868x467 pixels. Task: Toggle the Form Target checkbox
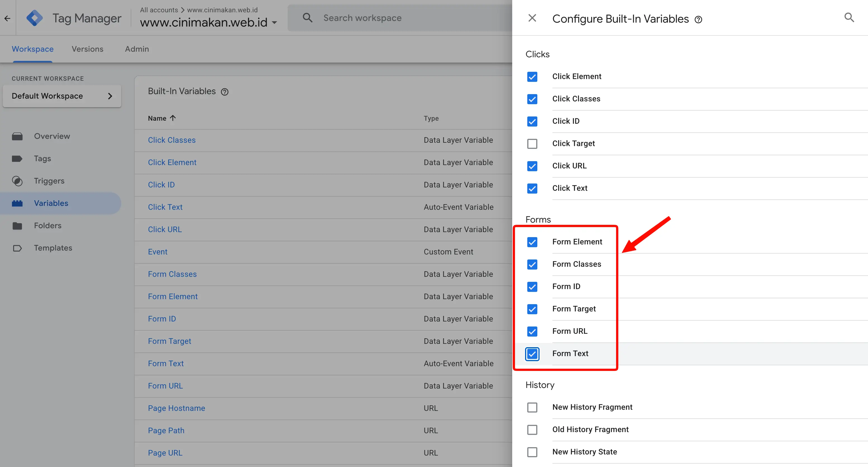coord(532,309)
